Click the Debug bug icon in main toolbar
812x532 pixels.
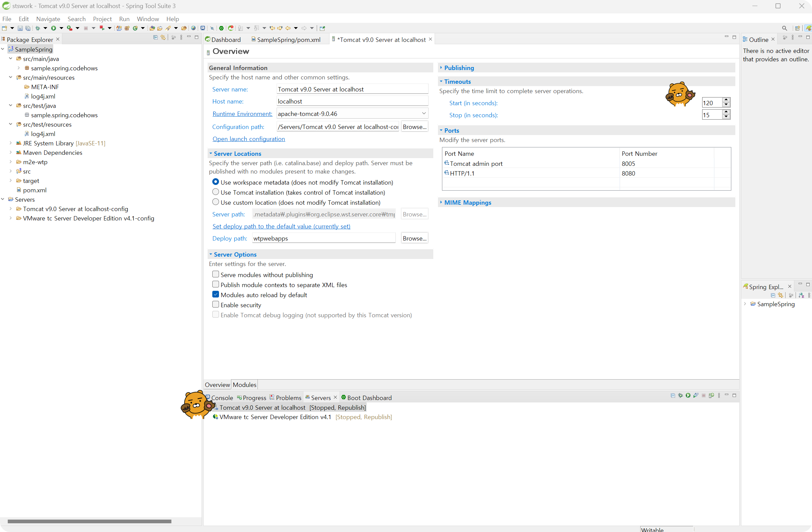tap(38, 28)
